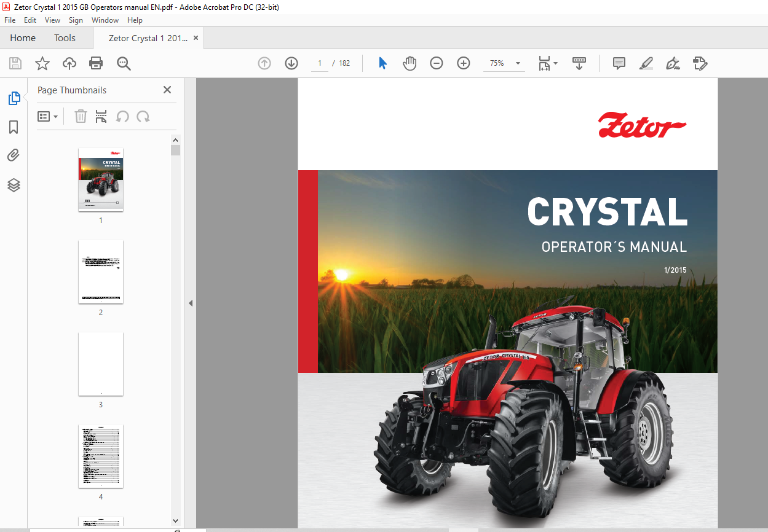Open the Sign menu
Viewport: 768px width, 532px height.
76,20
